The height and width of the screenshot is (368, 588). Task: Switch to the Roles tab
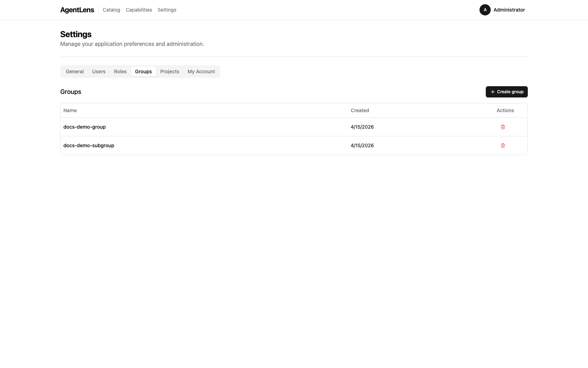point(120,71)
